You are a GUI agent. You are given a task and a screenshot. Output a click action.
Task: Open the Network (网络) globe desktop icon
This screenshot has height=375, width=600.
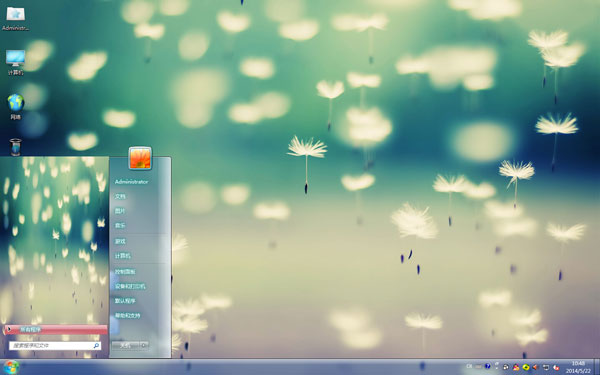16,107
